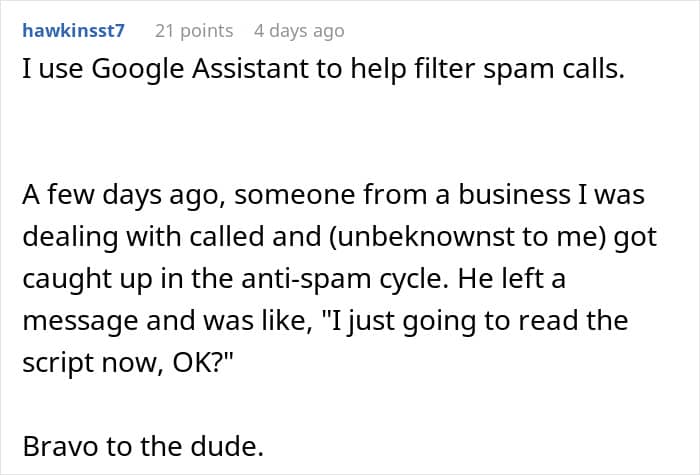Click the closing line Bravo to the dude
Screen dimensions: 700x475
143,446
